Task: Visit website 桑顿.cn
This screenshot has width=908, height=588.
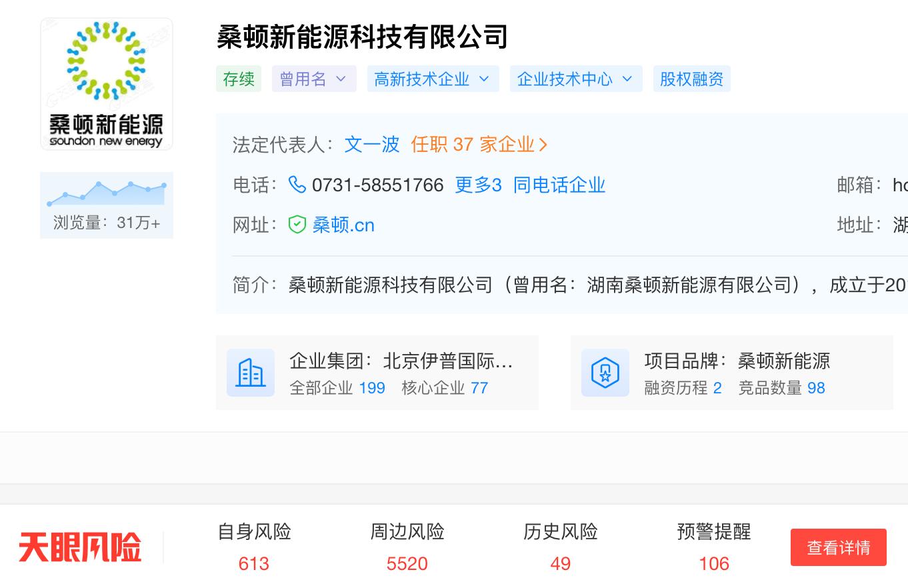Action: [343, 225]
